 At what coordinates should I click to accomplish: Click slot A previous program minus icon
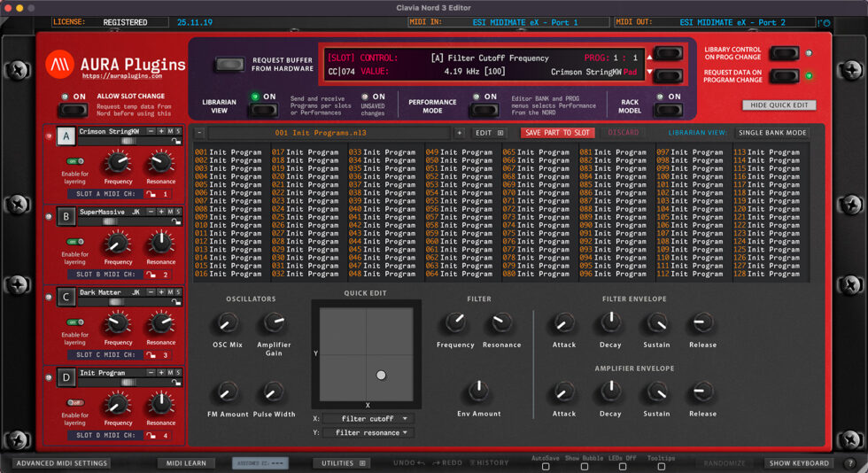pyautogui.click(x=151, y=131)
